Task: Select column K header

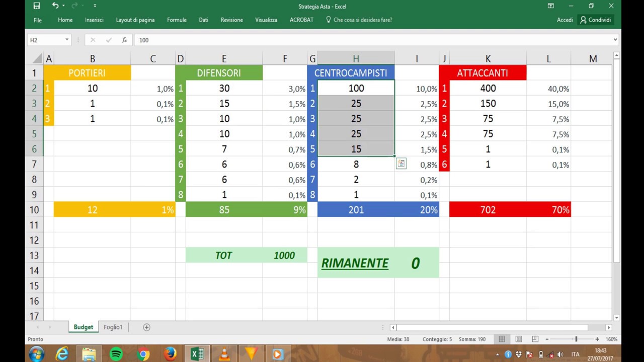Action: point(488,59)
